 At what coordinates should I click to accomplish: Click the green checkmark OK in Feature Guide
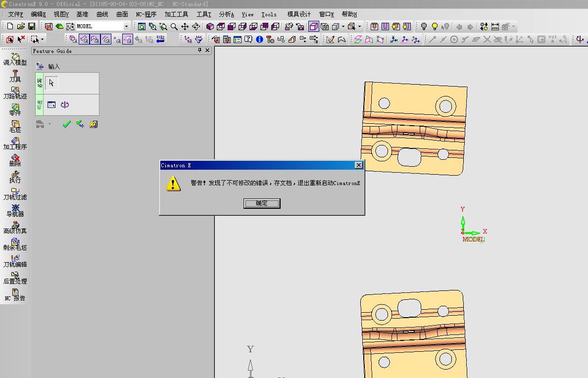pyautogui.click(x=67, y=124)
